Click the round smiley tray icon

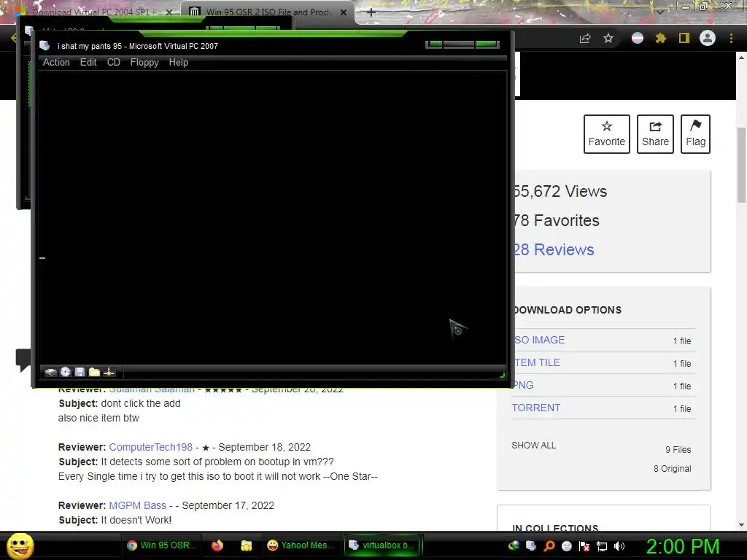point(566,545)
